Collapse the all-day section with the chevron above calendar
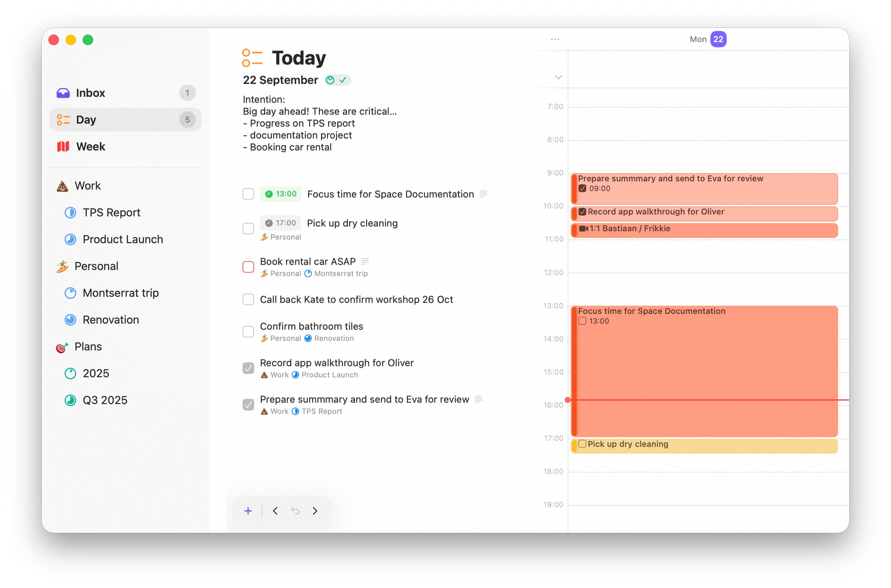Image resolution: width=891 pixels, height=588 pixels. click(558, 77)
